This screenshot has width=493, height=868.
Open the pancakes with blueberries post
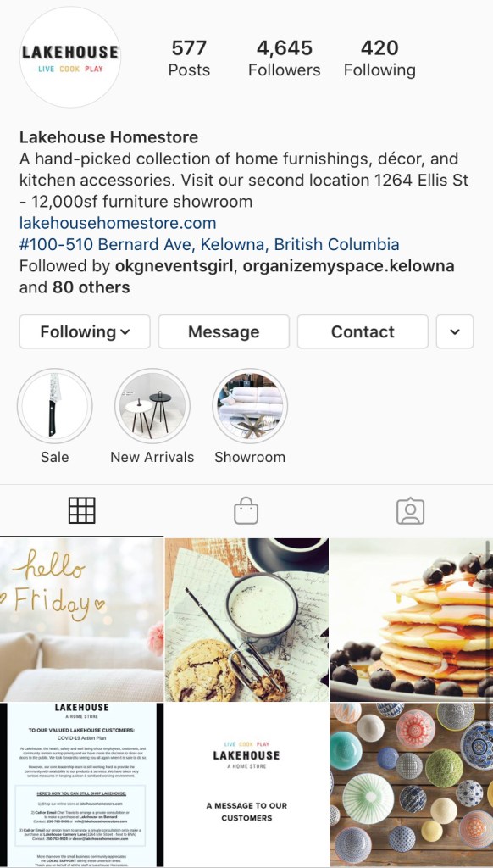411,620
